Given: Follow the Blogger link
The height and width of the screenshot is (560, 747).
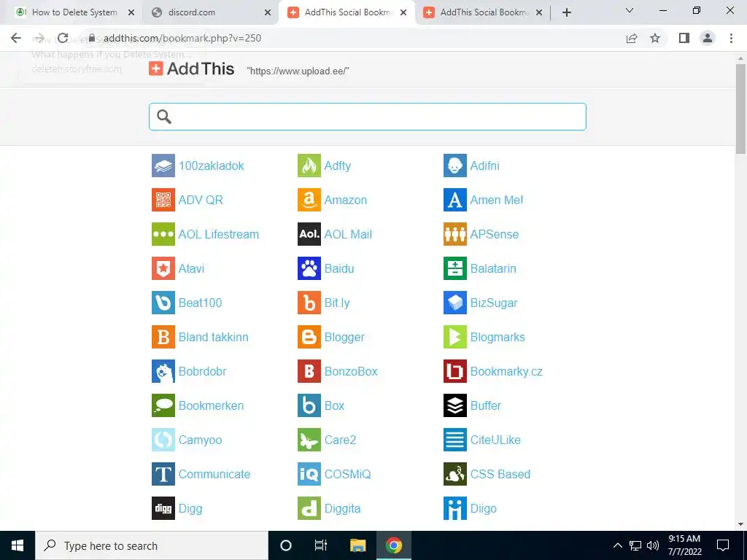Looking at the screenshot, I should click(344, 337).
